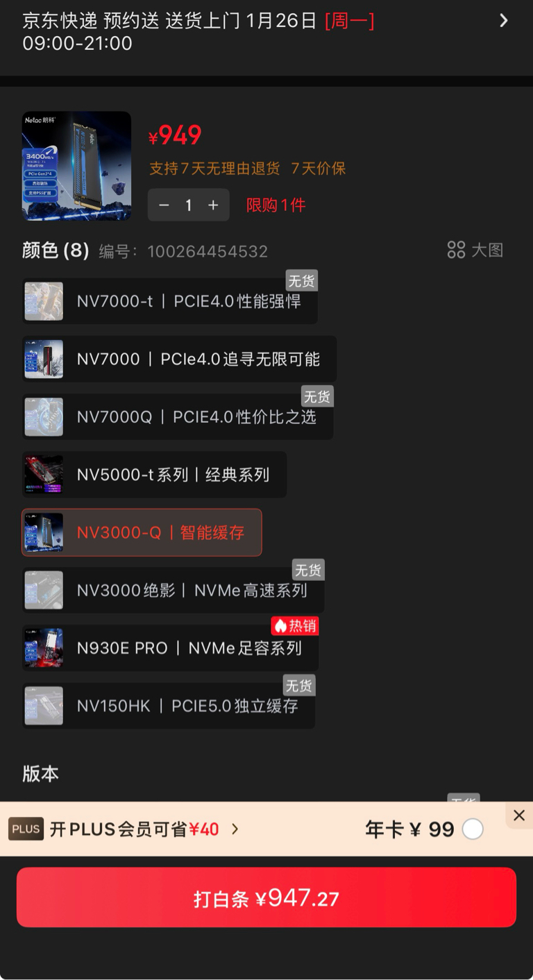Choose NV5000-t 系列 经典系列 option
The image size is (533, 980).
pos(154,475)
